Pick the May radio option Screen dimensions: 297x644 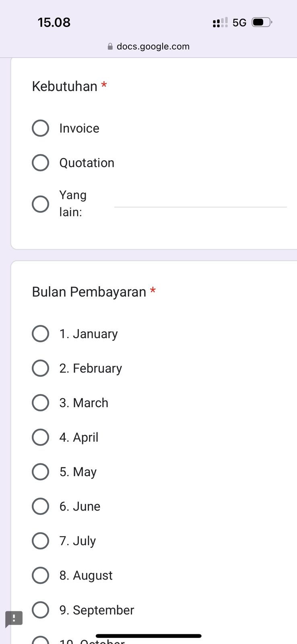click(x=40, y=472)
